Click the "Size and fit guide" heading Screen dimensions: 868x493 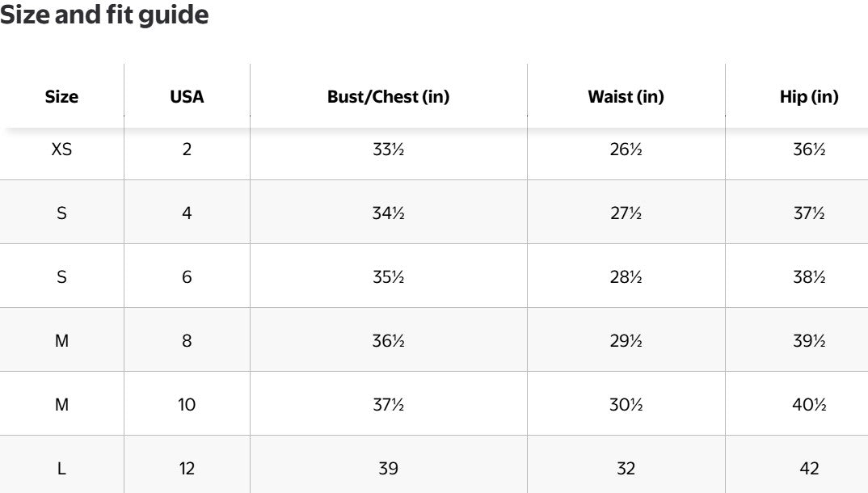coord(104,15)
